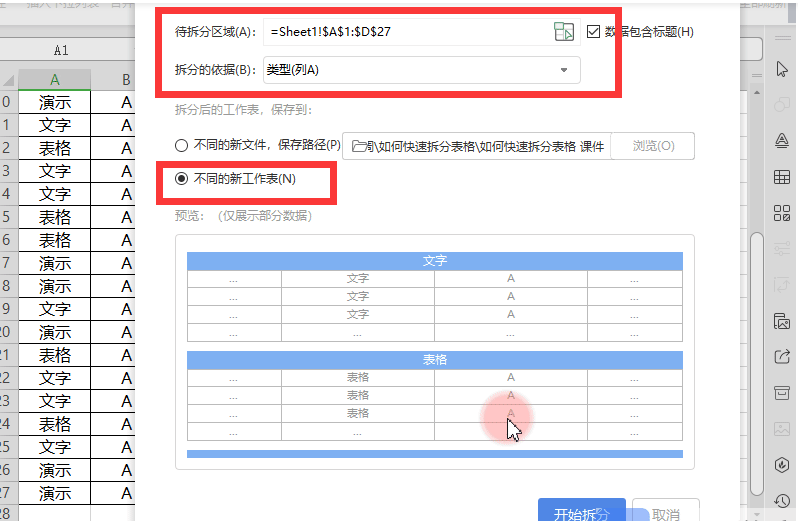Click the scroll-up arrow of the vertical scrollbar

(x=757, y=93)
